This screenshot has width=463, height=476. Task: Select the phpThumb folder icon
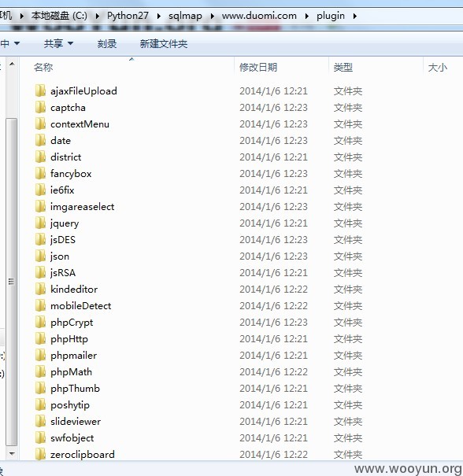[40, 388]
